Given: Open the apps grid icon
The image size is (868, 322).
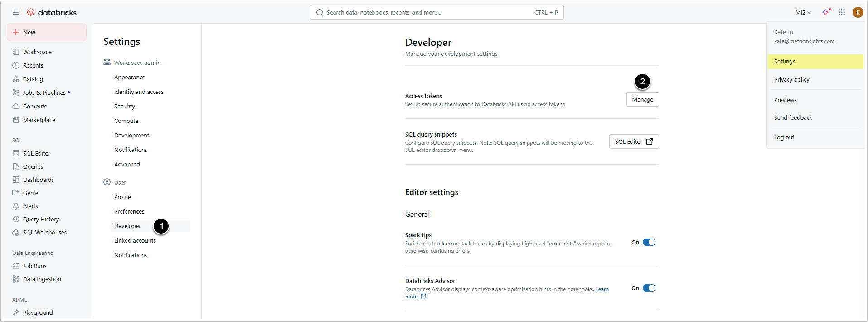Looking at the screenshot, I should (x=842, y=12).
